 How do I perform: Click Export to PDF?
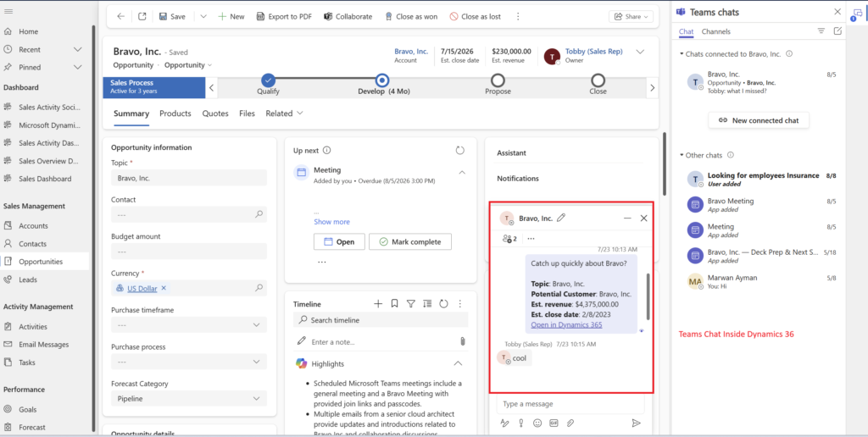(284, 17)
